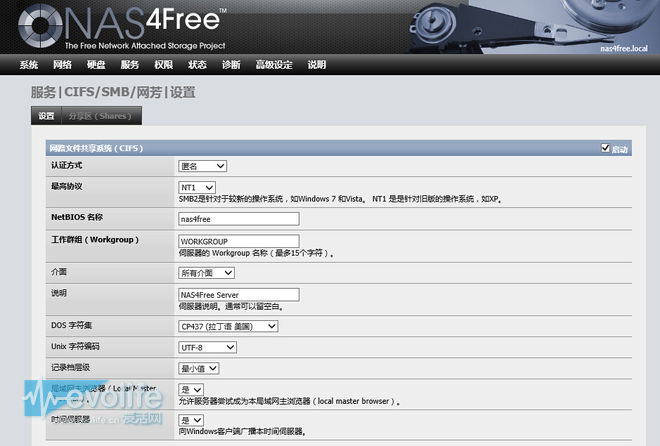Open the 系统 menu

pos(29,65)
